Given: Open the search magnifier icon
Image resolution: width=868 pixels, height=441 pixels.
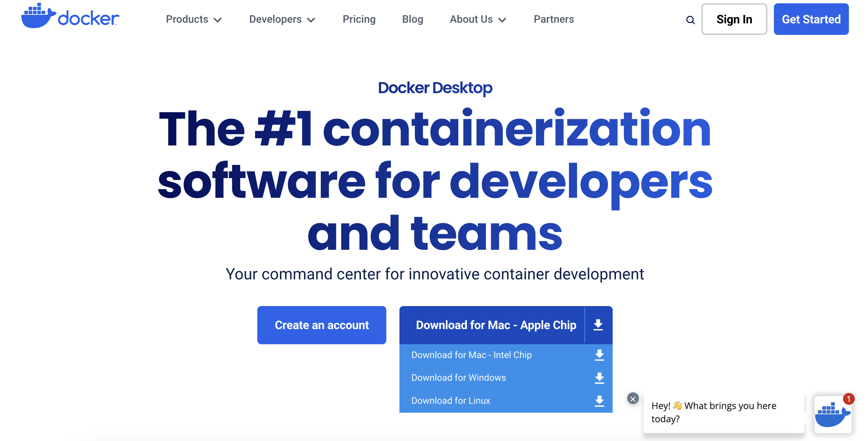Looking at the screenshot, I should [690, 20].
